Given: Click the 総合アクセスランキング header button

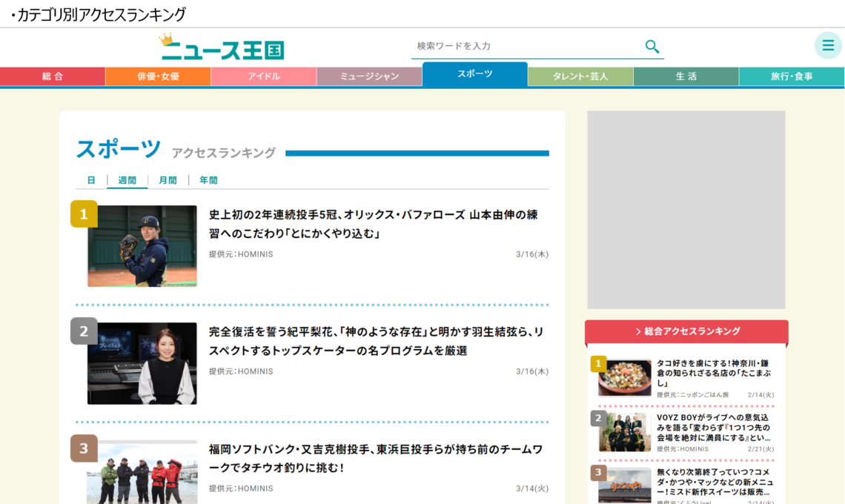Looking at the screenshot, I should coord(686,331).
